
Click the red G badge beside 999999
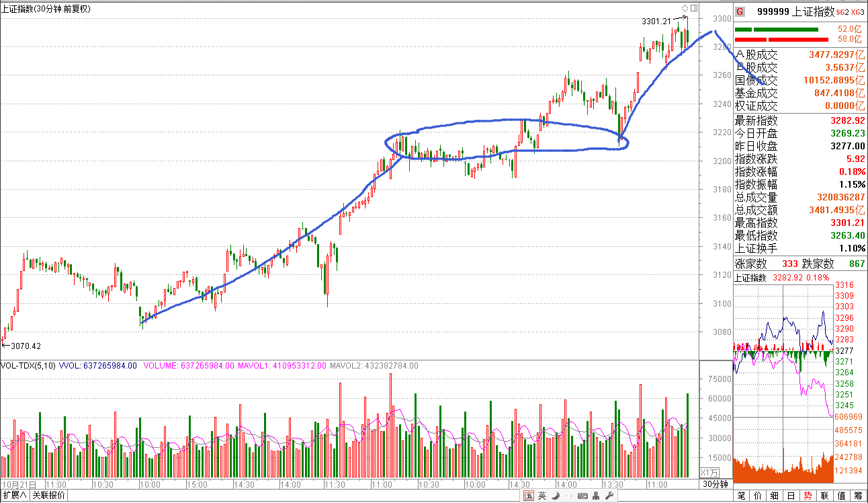[x=740, y=11]
